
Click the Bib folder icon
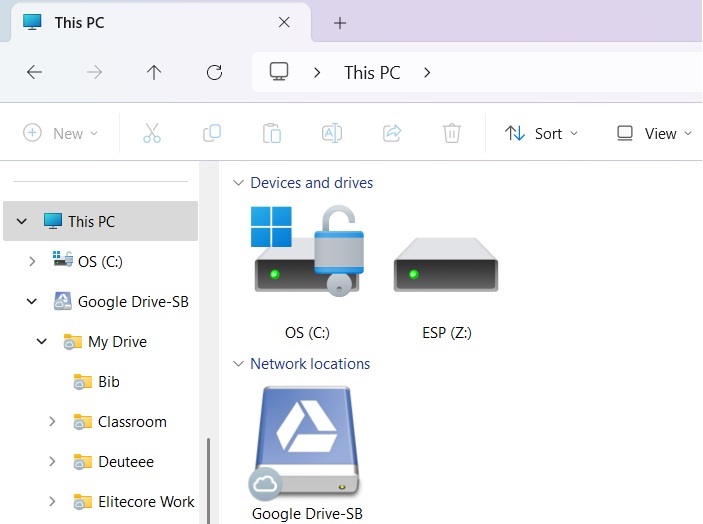[82, 381]
